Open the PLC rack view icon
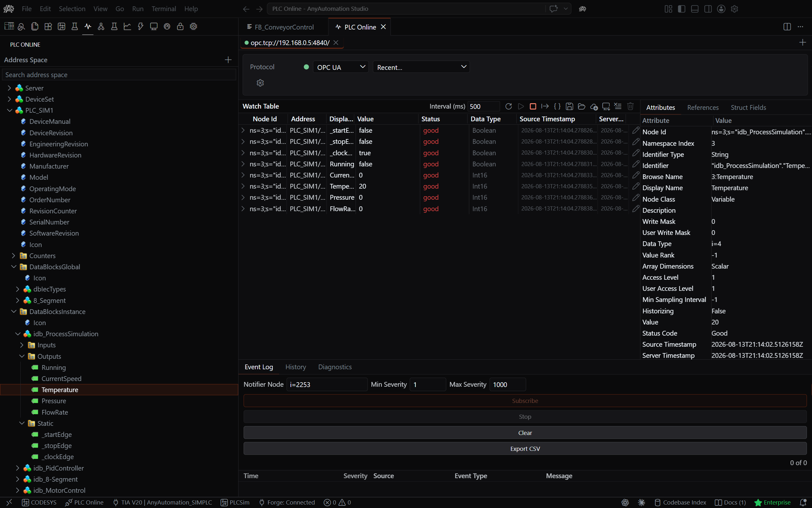The height and width of the screenshot is (508, 812). coord(9,27)
